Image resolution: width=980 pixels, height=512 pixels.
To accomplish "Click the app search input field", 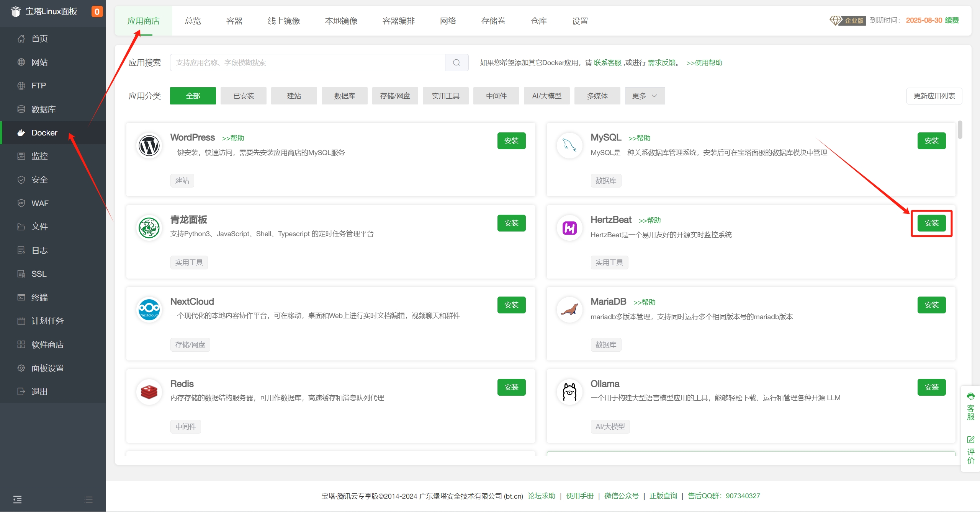I will [x=307, y=63].
